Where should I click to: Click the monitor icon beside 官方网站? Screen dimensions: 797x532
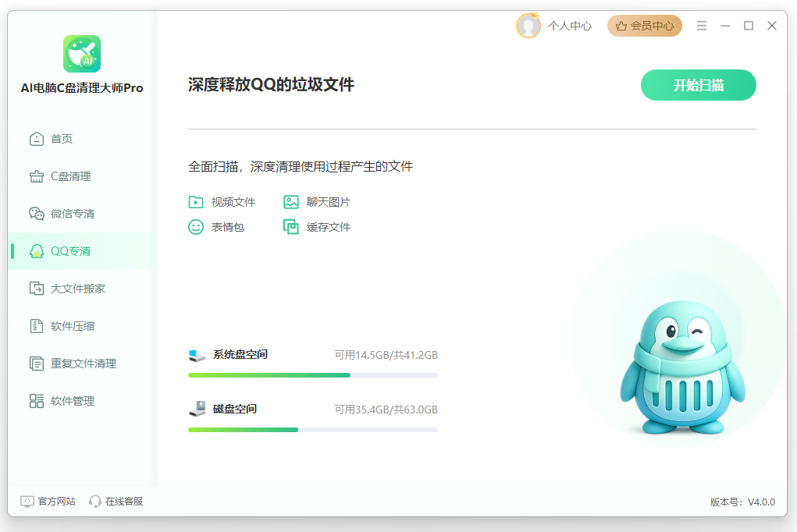pyautogui.click(x=27, y=502)
